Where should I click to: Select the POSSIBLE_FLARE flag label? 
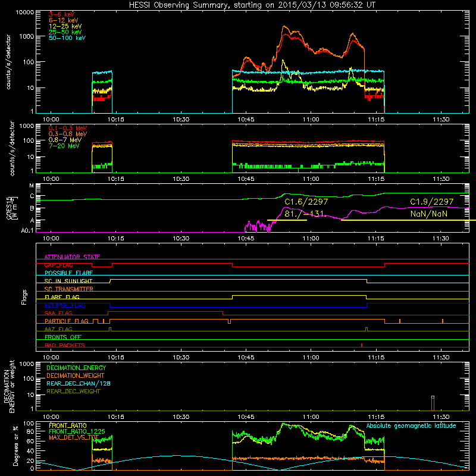click(68, 273)
